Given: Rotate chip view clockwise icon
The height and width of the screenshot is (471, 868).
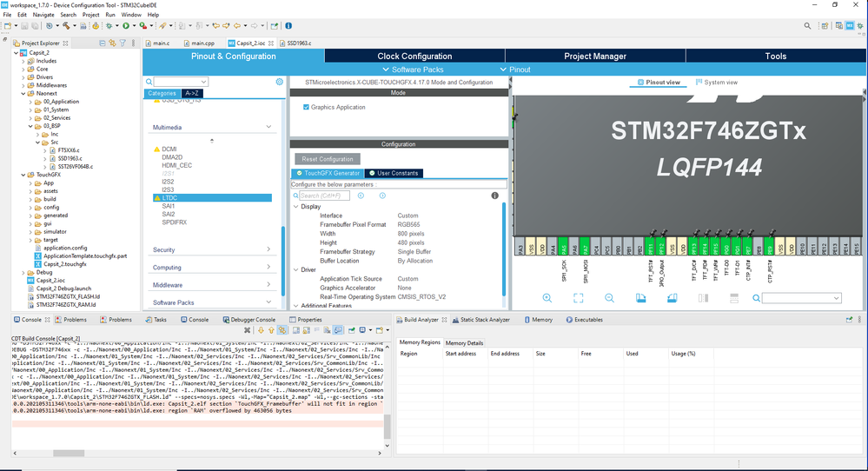Looking at the screenshot, I should click(x=640, y=298).
